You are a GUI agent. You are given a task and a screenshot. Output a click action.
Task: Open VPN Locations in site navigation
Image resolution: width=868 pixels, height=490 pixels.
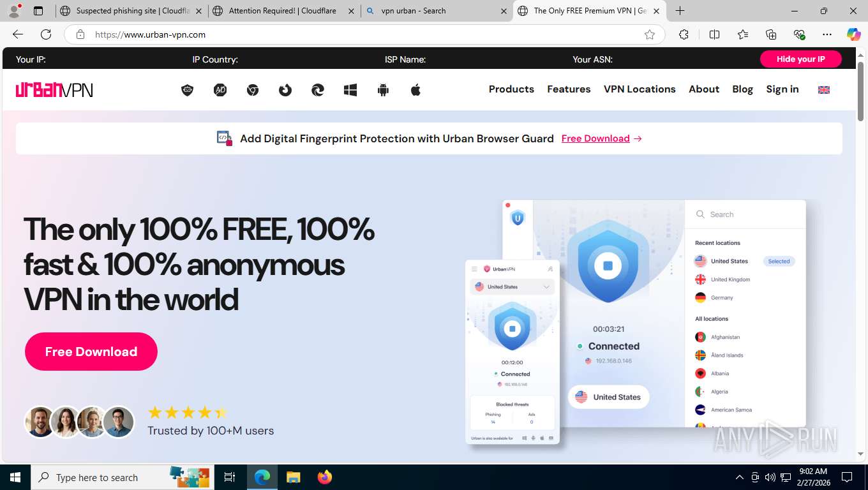click(x=640, y=89)
